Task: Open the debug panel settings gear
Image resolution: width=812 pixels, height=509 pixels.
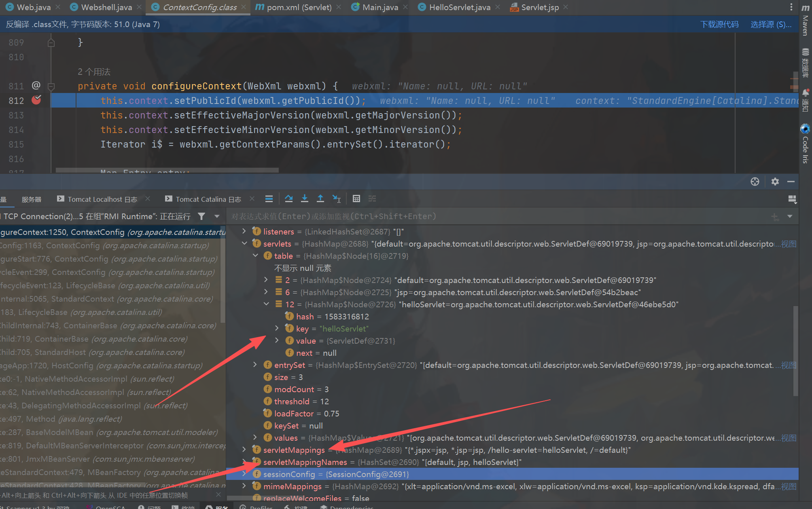Action: [775, 182]
